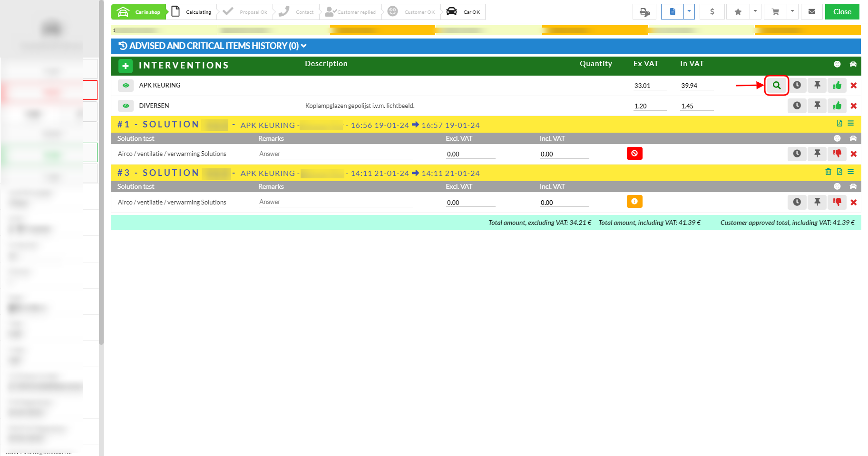
Task: Click the magnifier icon on APK KEURING row
Action: tap(776, 86)
